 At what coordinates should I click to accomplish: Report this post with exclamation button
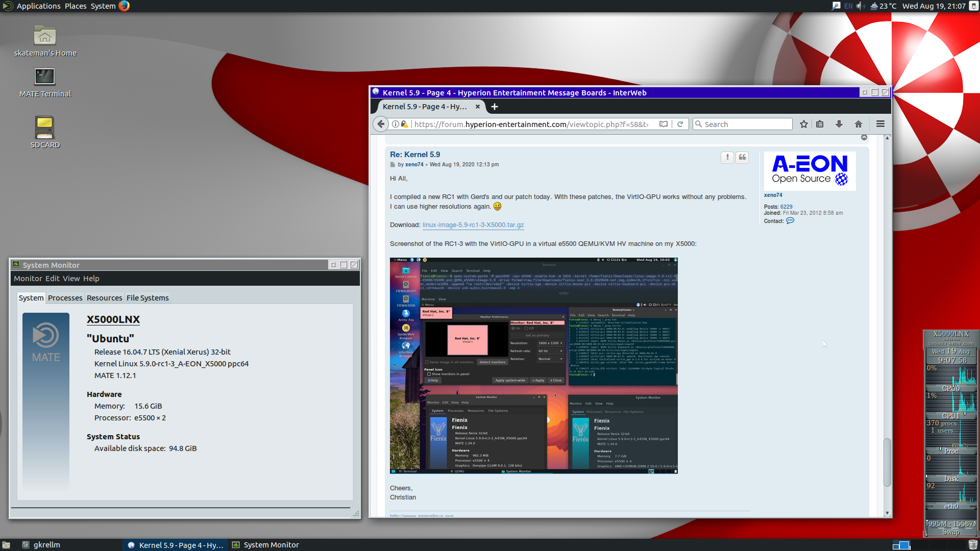[727, 158]
